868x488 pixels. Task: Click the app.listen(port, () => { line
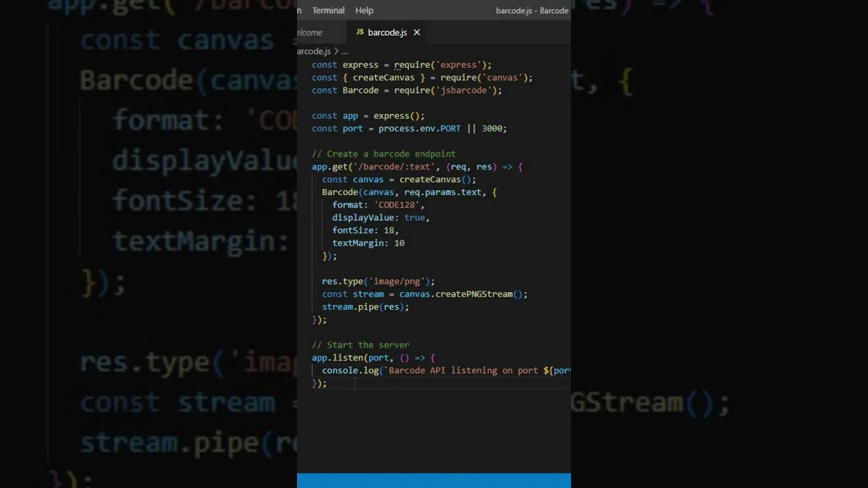pos(373,358)
